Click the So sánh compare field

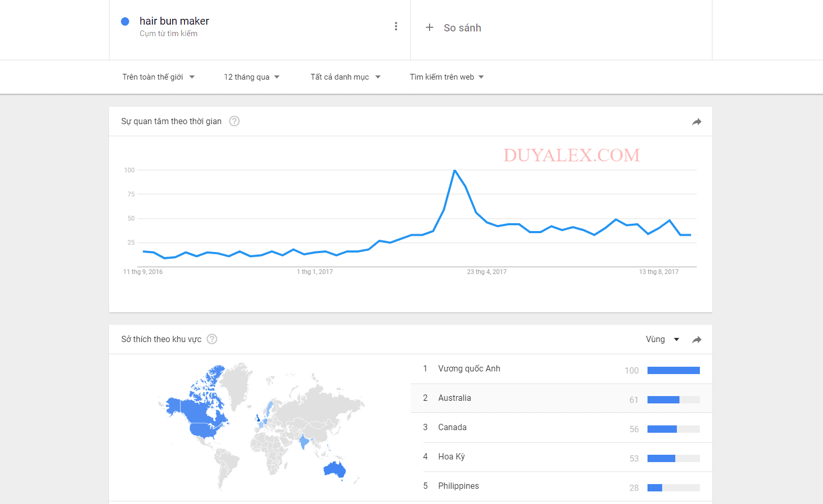click(561, 28)
